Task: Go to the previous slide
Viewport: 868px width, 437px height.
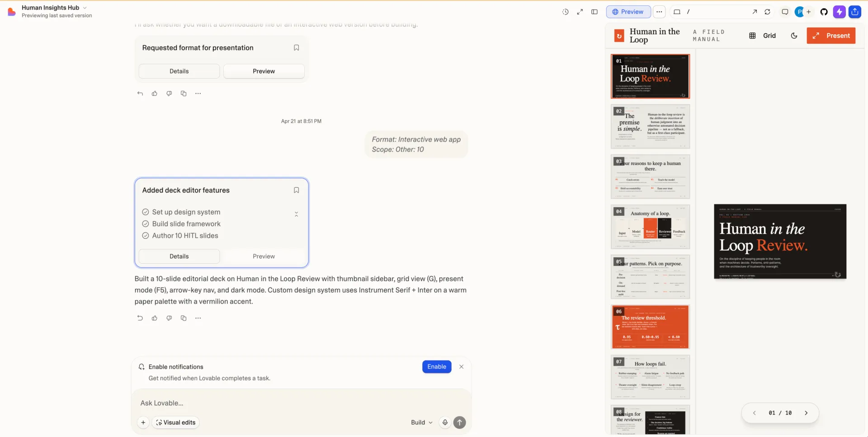Action: tap(755, 413)
